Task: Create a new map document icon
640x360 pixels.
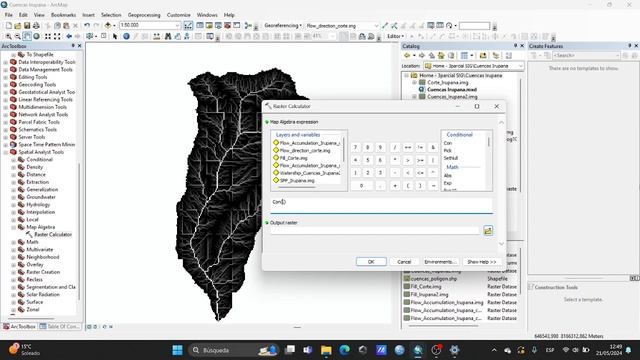Action: (x=9, y=26)
